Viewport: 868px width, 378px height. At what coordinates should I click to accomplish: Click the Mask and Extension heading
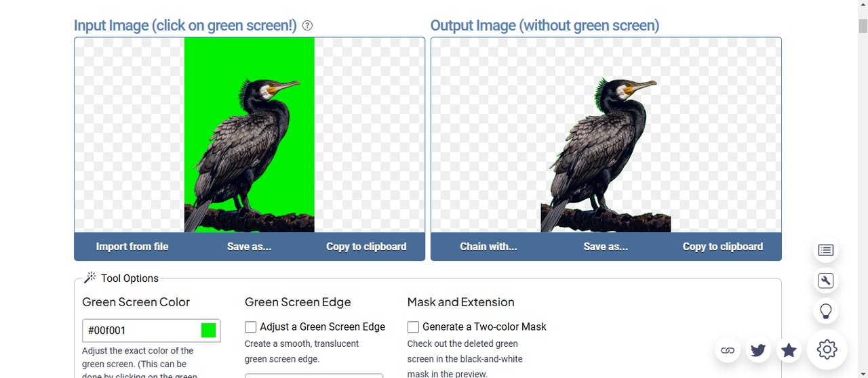461,302
